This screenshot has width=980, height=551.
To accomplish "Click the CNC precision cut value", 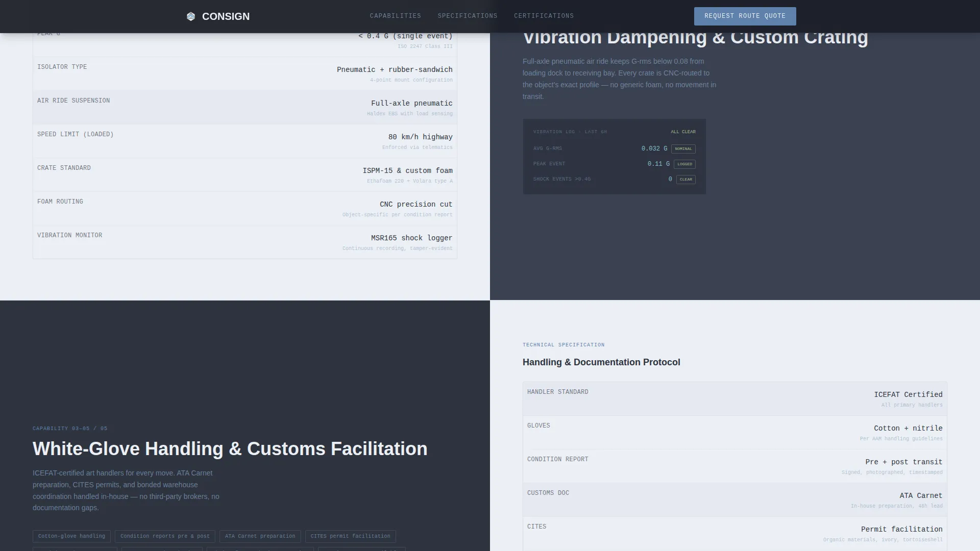I will 416,204.
